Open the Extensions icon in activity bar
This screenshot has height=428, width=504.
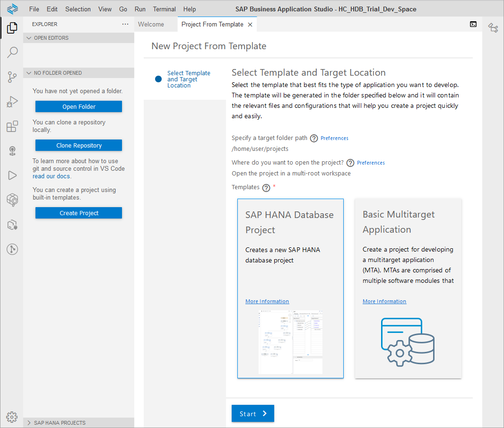pos(12,126)
